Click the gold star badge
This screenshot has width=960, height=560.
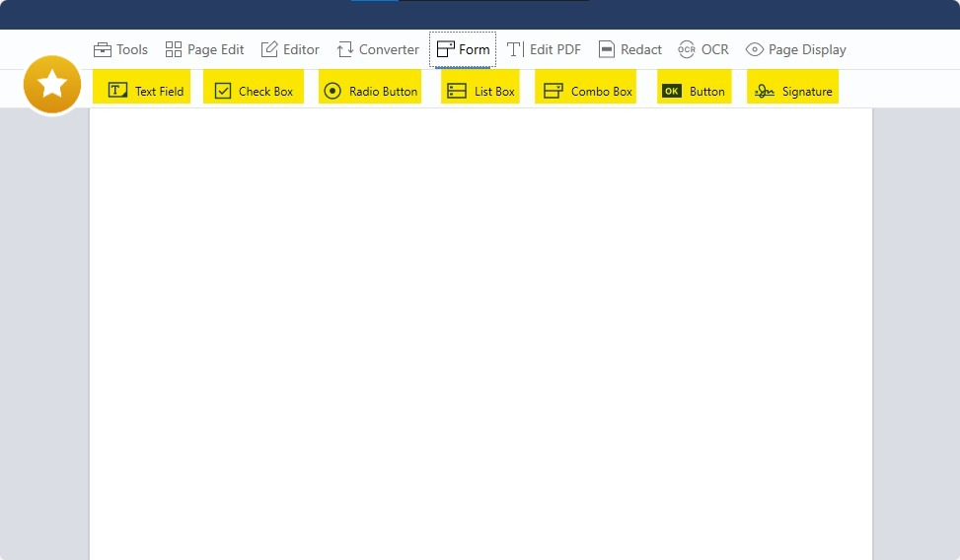point(52,85)
